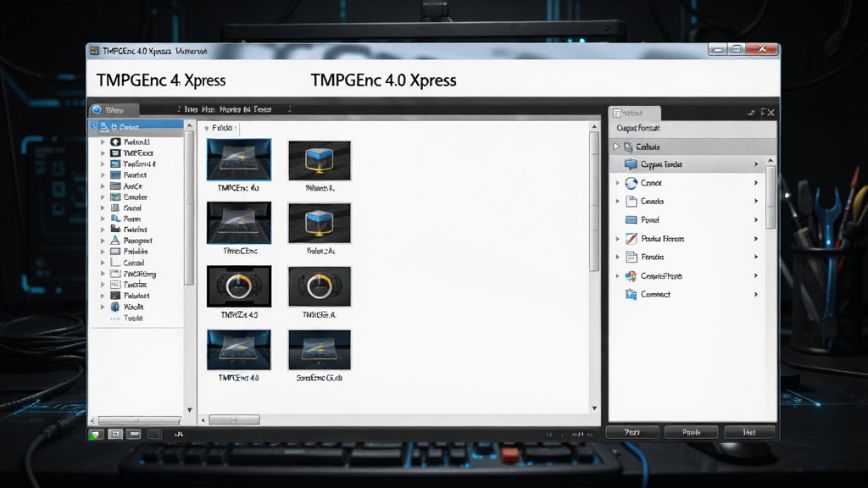Expand the AutCr tree node
The width and height of the screenshot is (868, 488).
click(103, 186)
